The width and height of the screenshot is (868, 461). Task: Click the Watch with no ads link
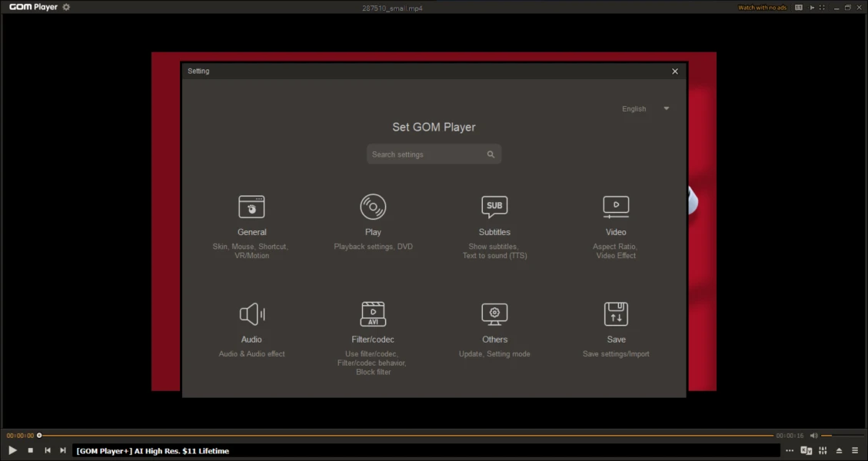(762, 8)
